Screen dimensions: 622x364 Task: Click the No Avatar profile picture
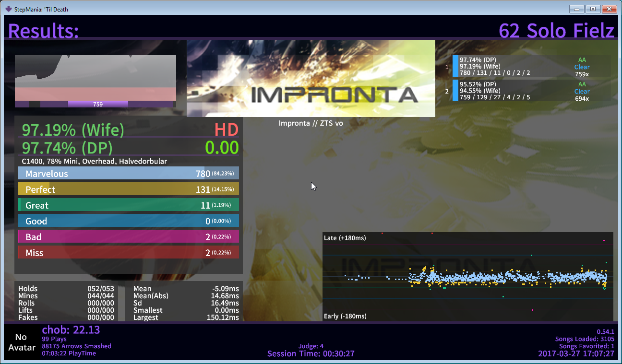point(21,342)
